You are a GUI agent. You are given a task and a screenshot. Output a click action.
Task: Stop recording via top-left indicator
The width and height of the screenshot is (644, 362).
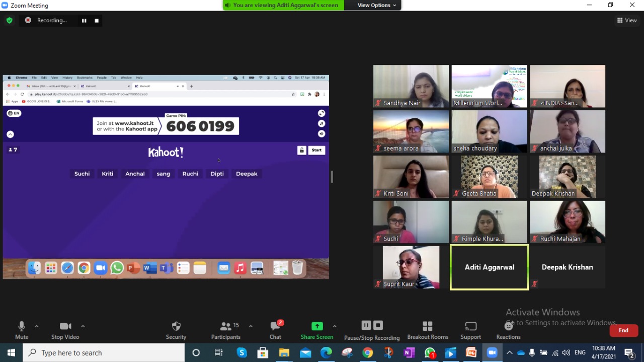tap(97, 21)
